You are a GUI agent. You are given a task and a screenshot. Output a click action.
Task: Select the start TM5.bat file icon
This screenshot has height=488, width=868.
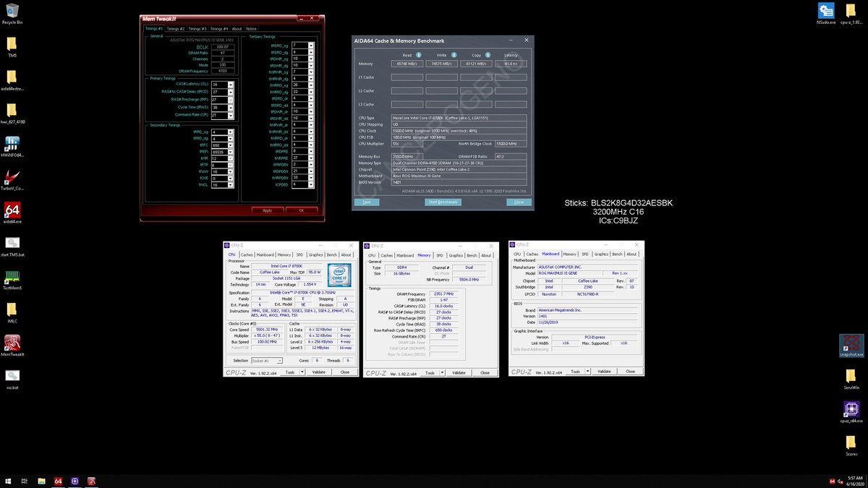pos(12,246)
